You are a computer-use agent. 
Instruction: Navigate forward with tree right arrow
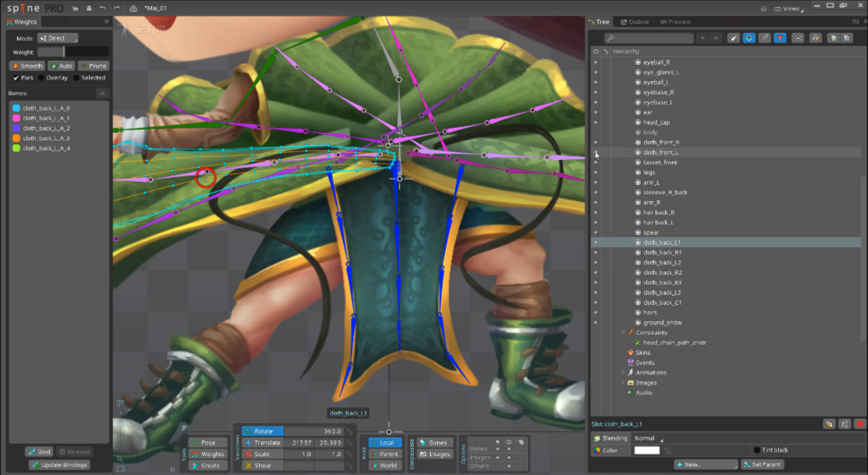tap(716, 38)
